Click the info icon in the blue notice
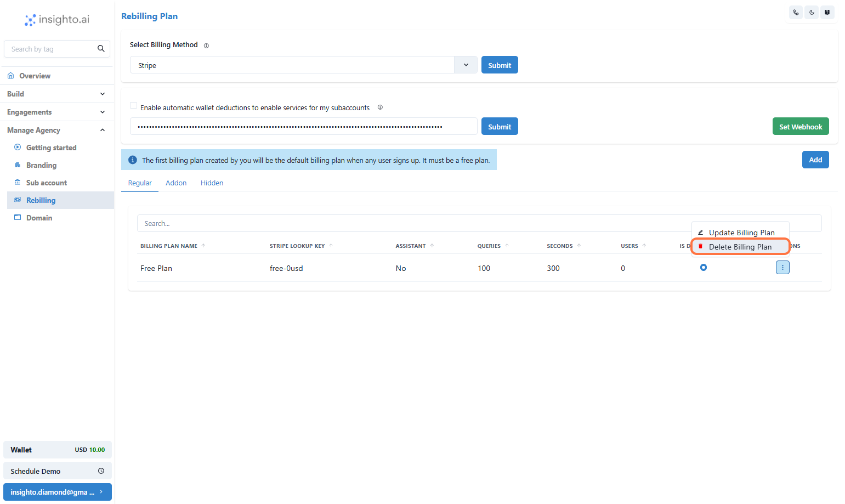This screenshot has width=845, height=504. click(133, 160)
